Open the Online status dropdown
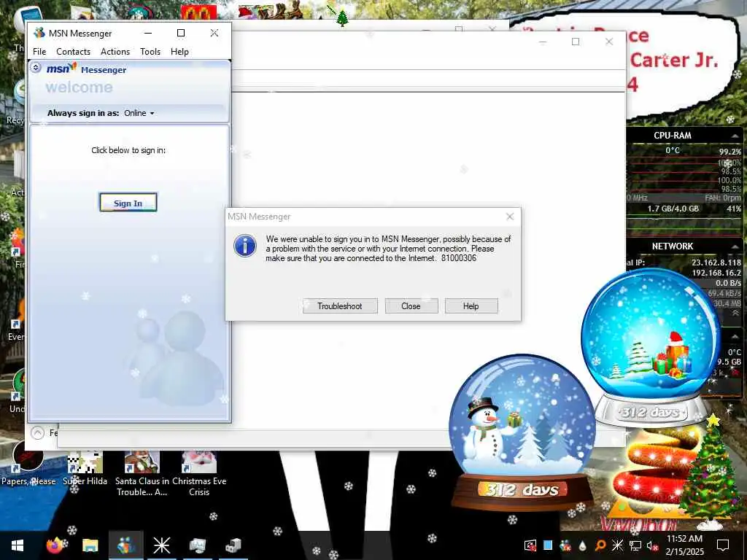 [139, 113]
